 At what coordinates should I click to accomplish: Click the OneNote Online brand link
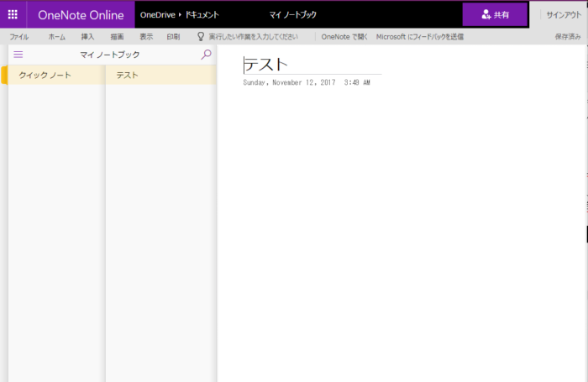(x=81, y=15)
